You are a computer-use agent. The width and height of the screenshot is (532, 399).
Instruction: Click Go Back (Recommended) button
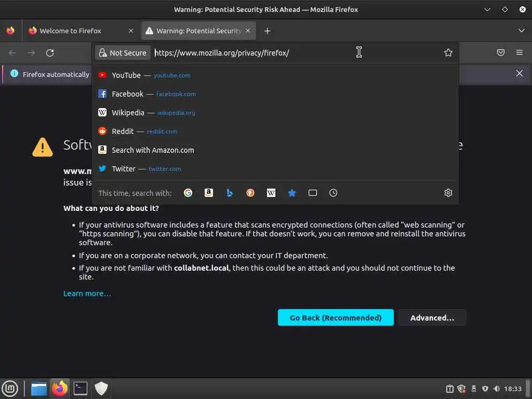336,318
